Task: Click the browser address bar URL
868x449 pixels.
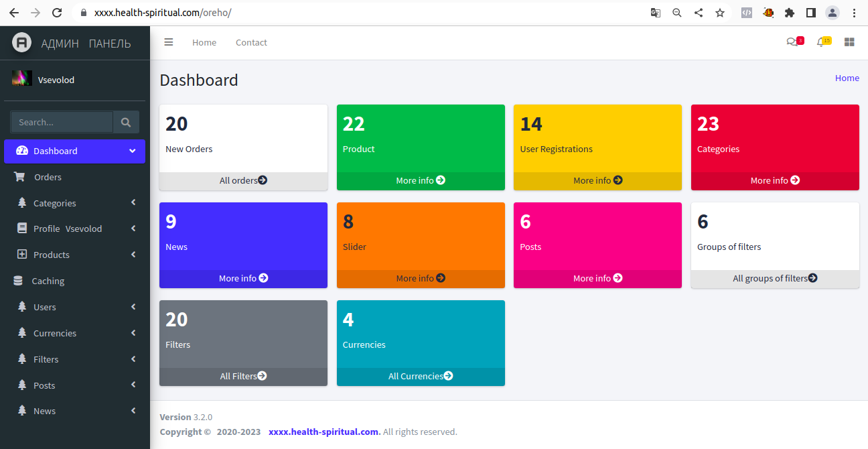Action: (x=163, y=13)
